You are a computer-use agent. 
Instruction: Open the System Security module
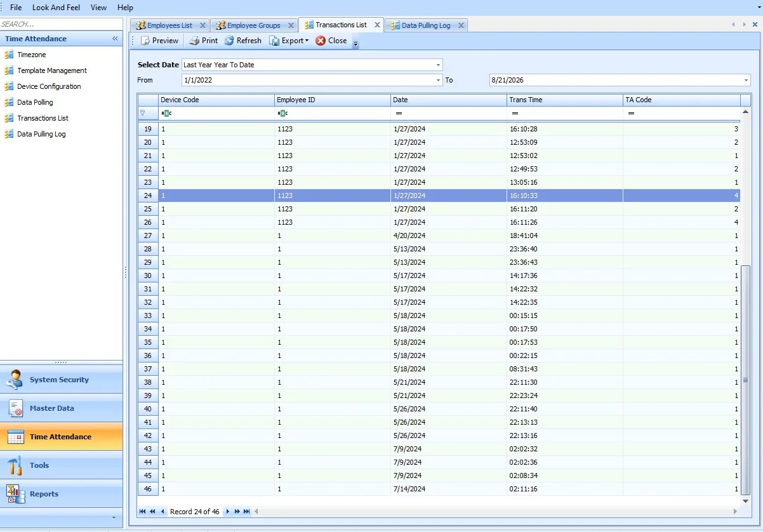tap(62, 380)
